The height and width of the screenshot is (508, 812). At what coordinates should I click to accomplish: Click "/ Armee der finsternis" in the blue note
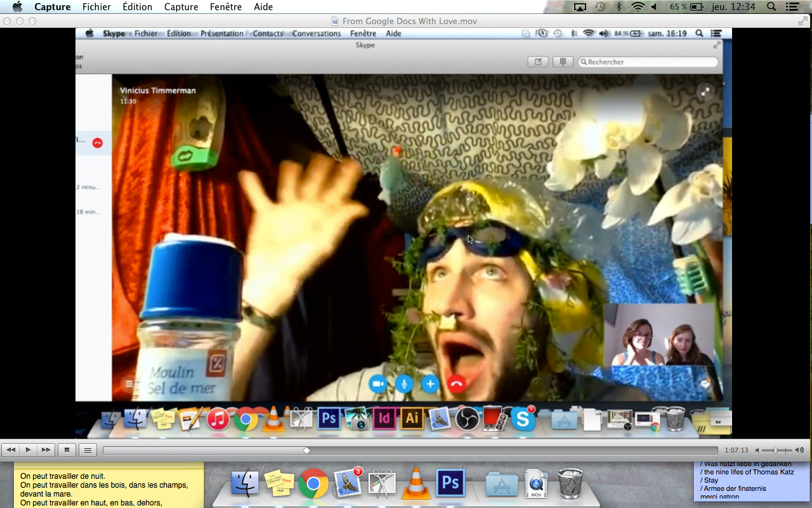pos(733,488)
